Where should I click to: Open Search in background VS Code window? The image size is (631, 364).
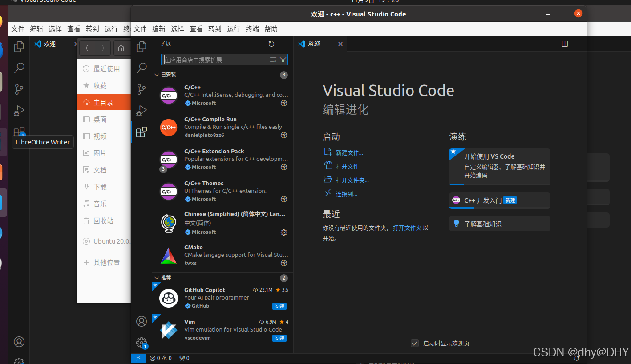(x=19, y=68)
